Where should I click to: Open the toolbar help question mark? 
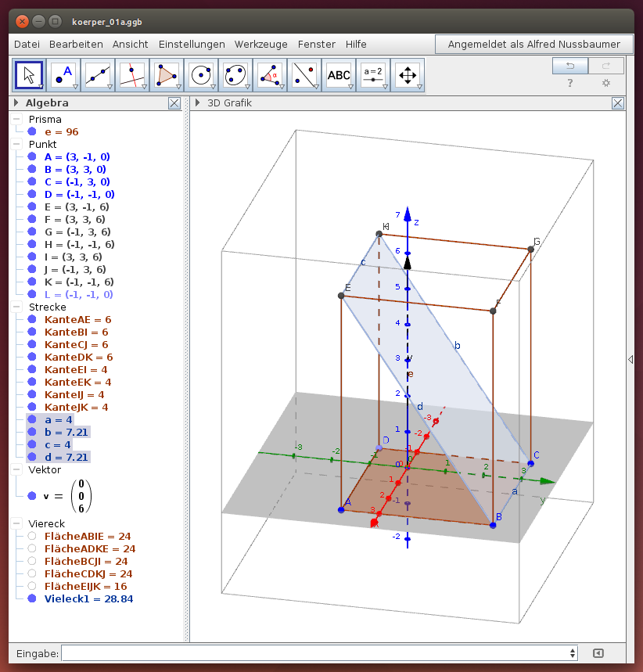570,83
